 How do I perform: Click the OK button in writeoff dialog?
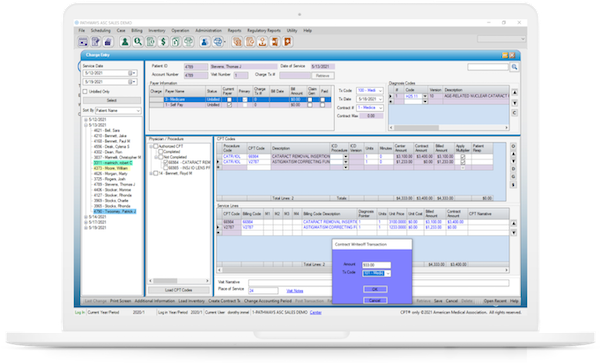tap(375, 289)
